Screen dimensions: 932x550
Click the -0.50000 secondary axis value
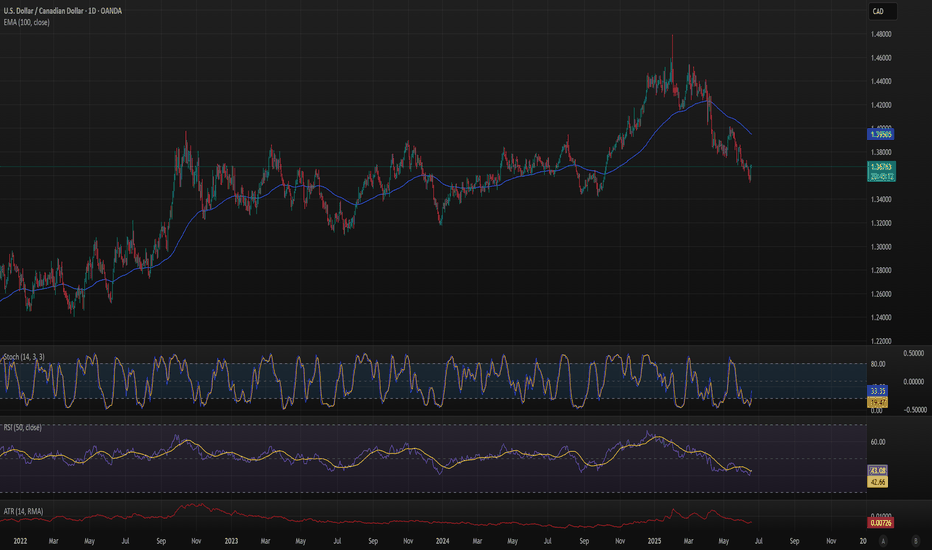click(913, 410)
